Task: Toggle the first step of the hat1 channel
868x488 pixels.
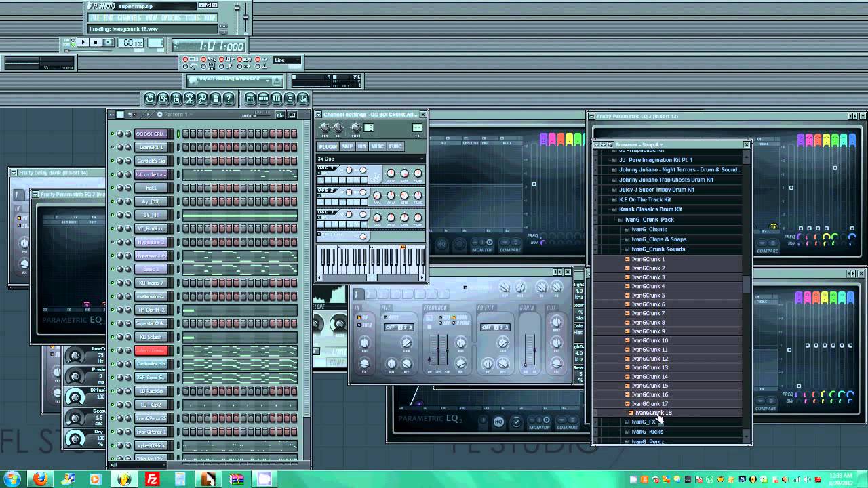Action: 185,188
